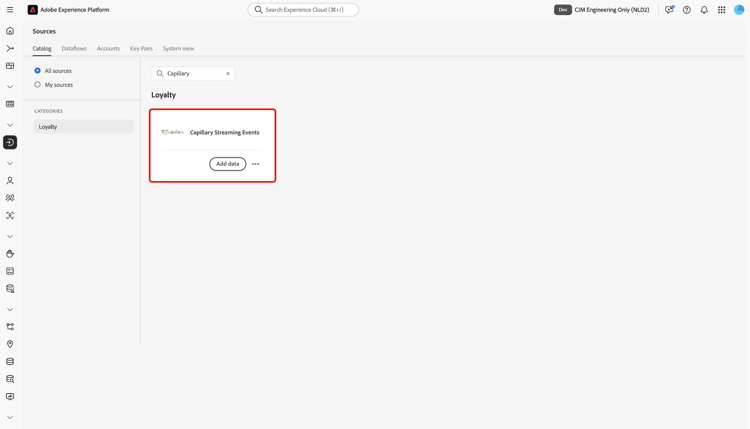Collapse the sidebar chevron directly above the Sources icon

(x=10, y=125)
